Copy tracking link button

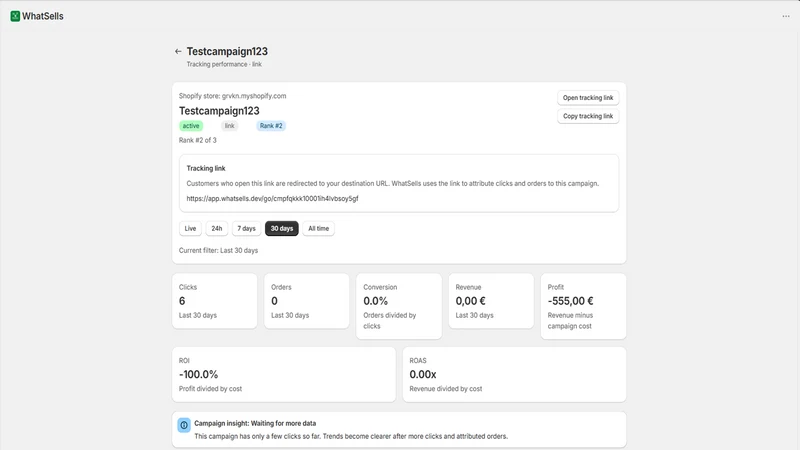click(x=588, y=116)
